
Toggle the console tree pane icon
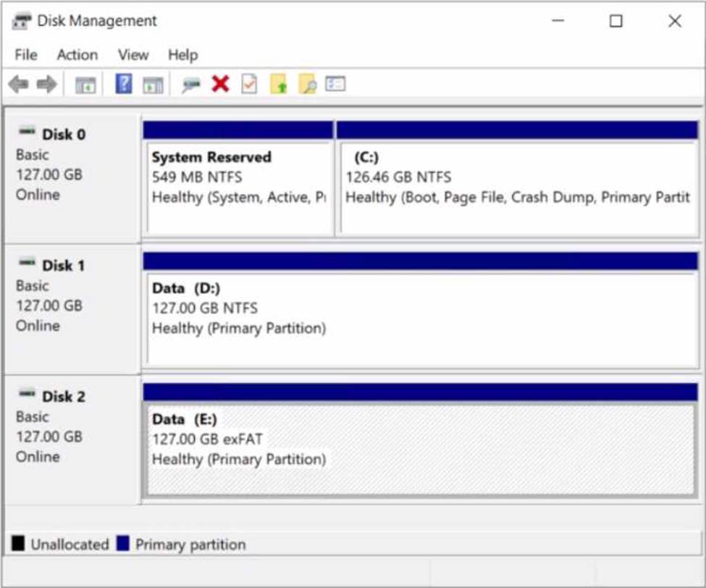point(86,85)
